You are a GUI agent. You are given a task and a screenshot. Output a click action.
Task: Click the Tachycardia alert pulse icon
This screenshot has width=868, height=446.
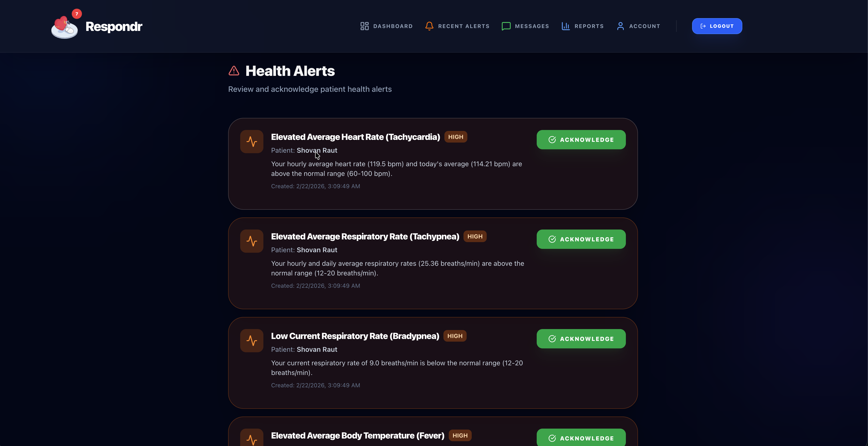pyautogui.click(x=252, y=142)
